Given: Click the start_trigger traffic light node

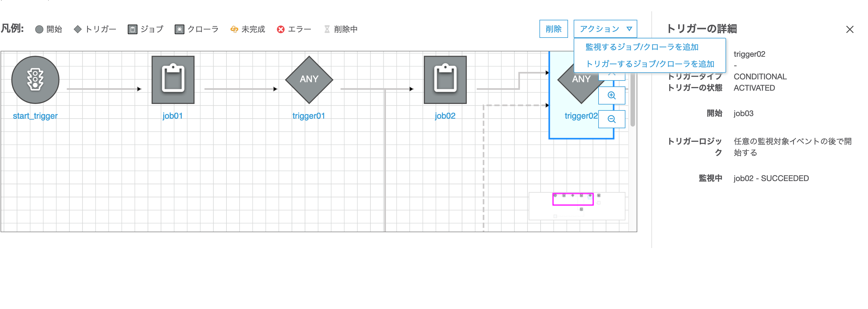Looking at the screenshot, I should [35, 80].
